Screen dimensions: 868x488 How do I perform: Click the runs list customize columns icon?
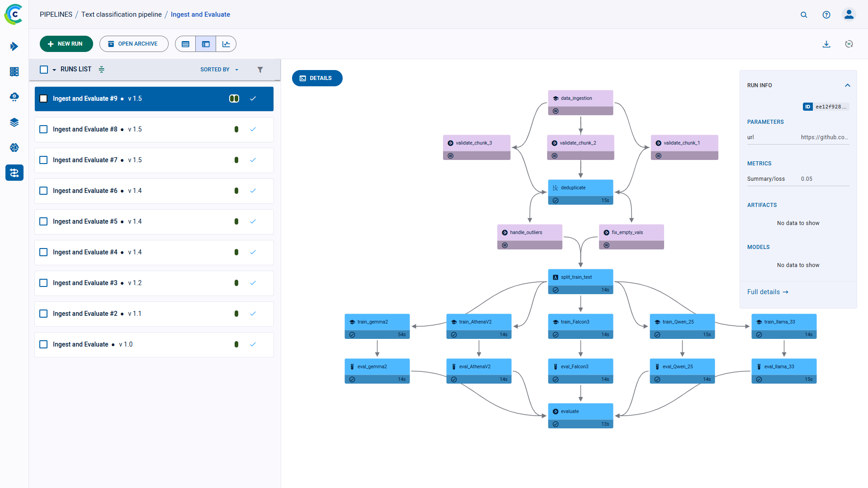tap(102, 69)
